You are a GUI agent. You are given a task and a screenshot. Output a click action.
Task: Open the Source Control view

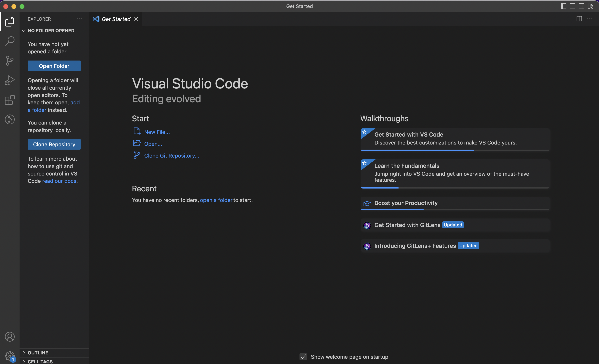10,61
